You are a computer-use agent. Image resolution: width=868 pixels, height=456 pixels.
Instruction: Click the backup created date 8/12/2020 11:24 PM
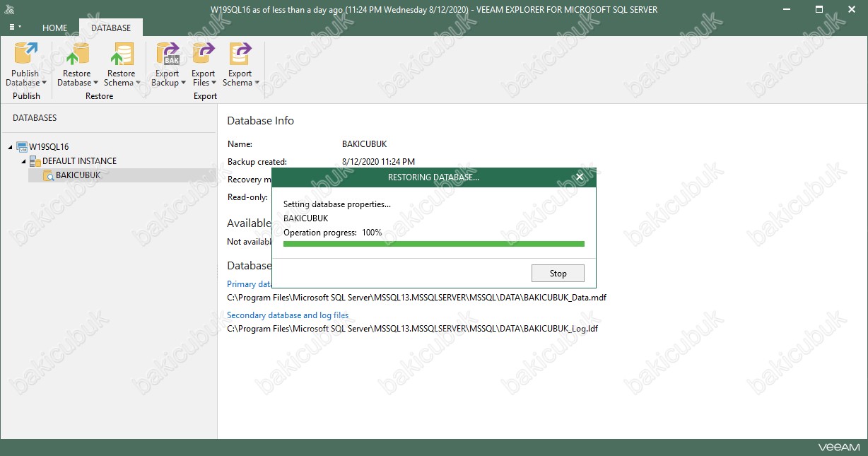coord(378,162)
